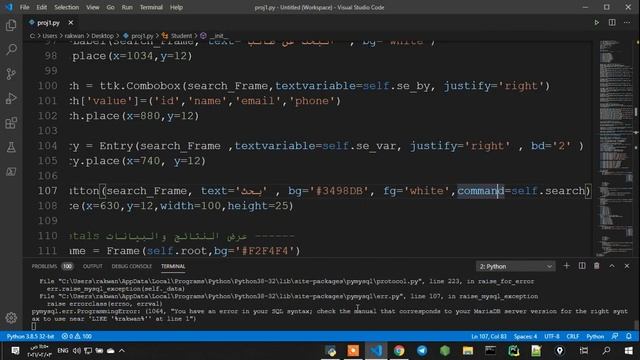
Task: Open the Extensions view
Action: (11, 123)
